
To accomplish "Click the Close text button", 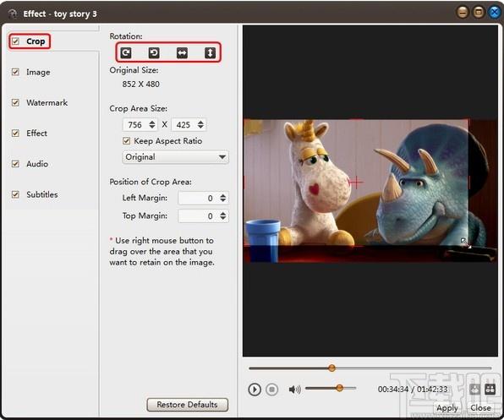I will 480,408.
